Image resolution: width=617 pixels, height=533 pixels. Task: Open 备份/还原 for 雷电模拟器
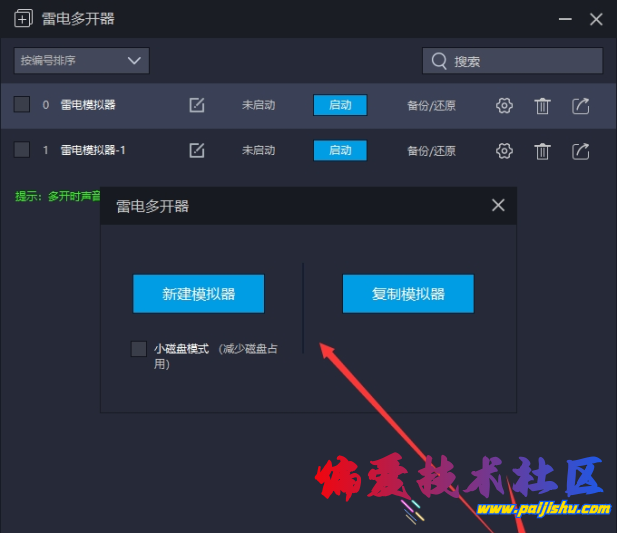pos(431,105)
